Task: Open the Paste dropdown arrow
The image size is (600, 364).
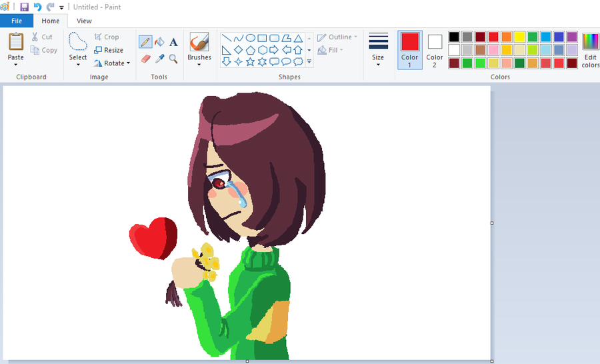Action: [16, 65]
